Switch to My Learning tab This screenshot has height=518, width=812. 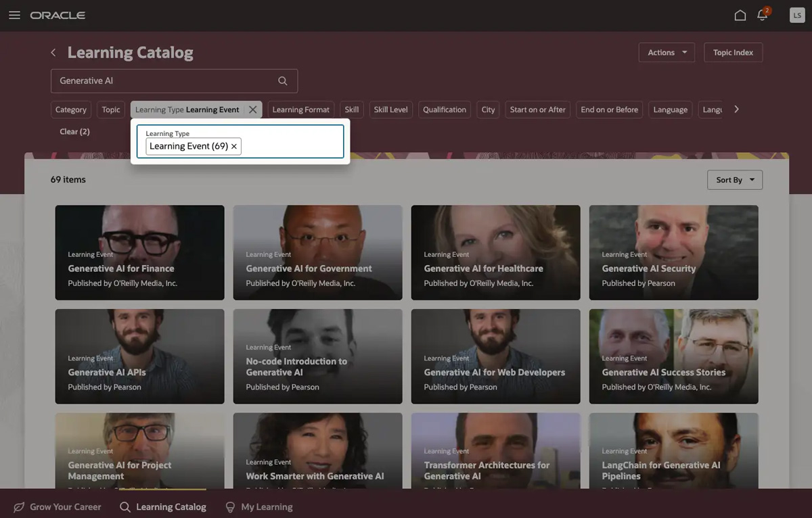pos(259,507)
